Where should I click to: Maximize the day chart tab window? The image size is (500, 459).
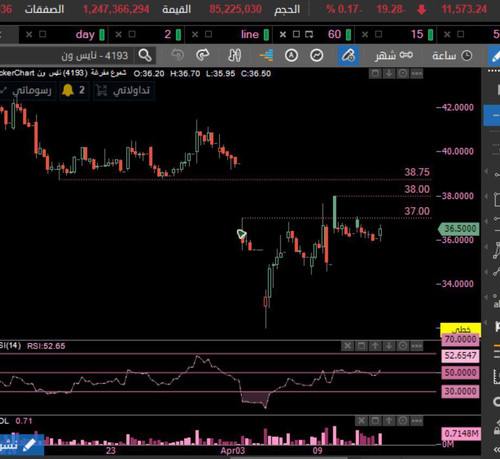[43, 34]
